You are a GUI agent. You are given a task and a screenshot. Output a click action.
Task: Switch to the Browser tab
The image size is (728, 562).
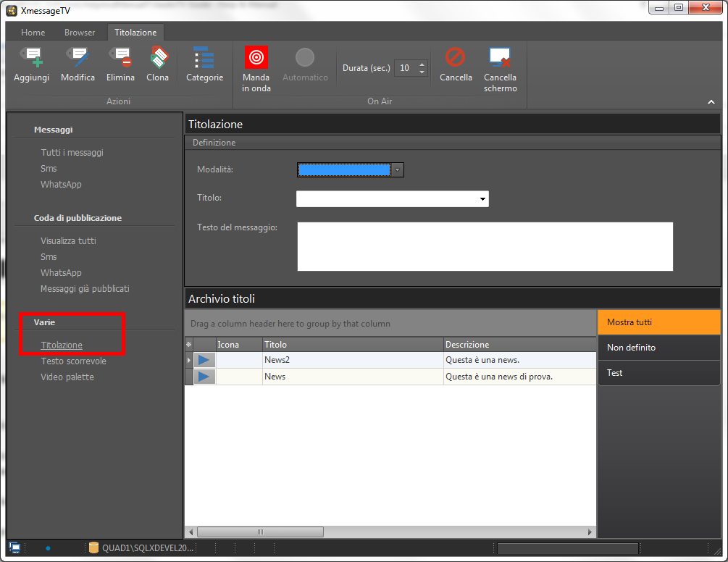[x=80, y=33]
